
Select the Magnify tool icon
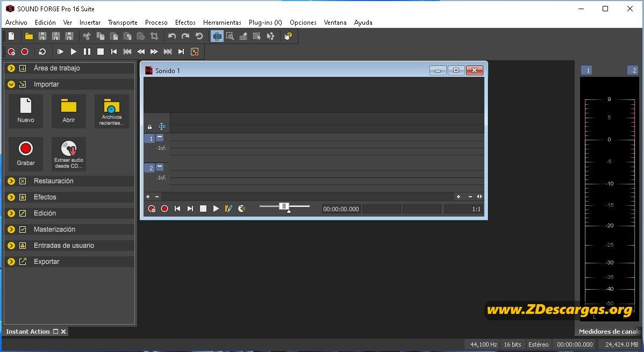pos(230,36)
